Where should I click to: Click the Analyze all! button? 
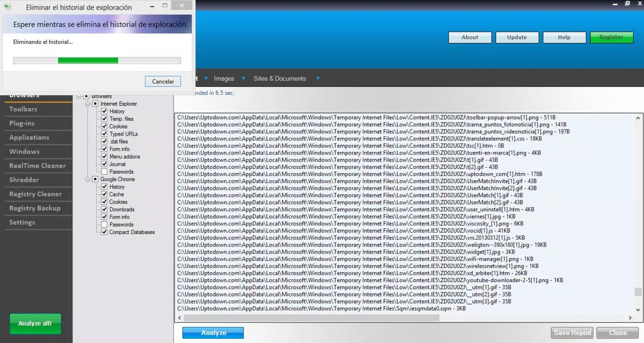pos(35,324)
